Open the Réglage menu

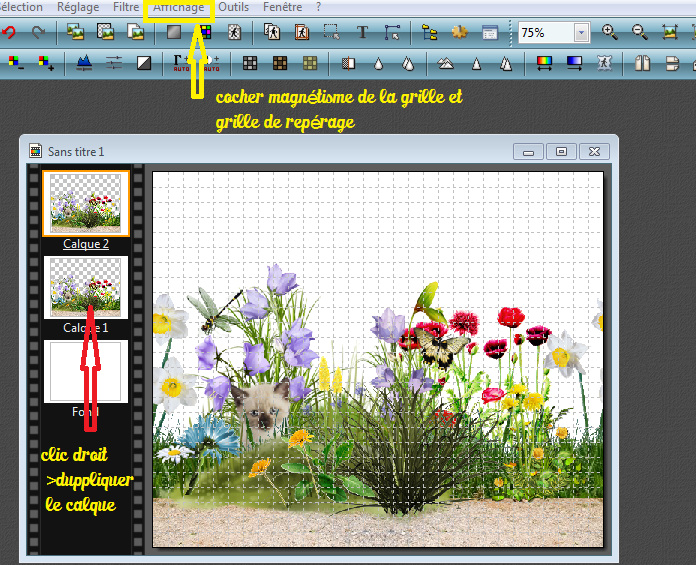point(78,7)
